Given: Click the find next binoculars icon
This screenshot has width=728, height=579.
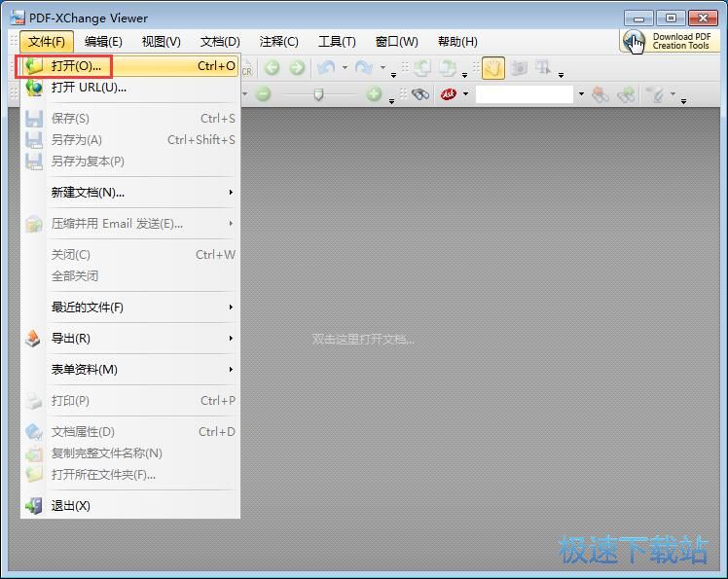Looking at the screenshot, I should (626, 94).
